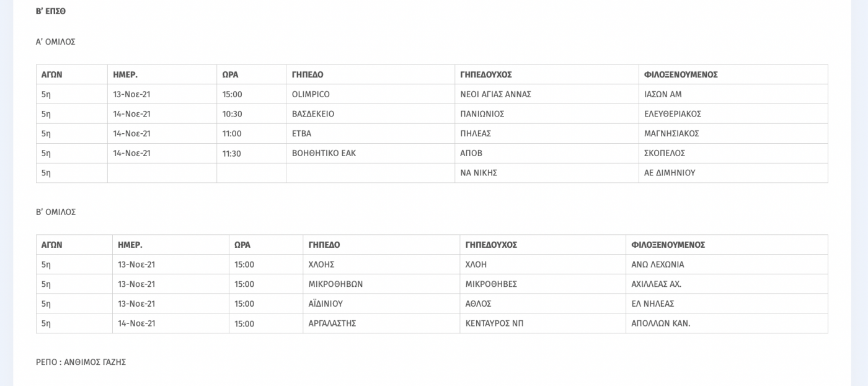Viewport: 868px width, 386px height.
Task: Click the ΝΕΟΙ ΑΓΙΑΣ ΑΝΝΑΣ team cell
Action: 547,94
